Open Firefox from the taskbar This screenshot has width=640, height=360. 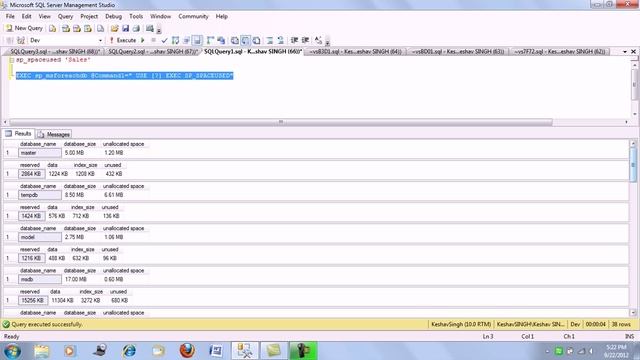point(187,351)
